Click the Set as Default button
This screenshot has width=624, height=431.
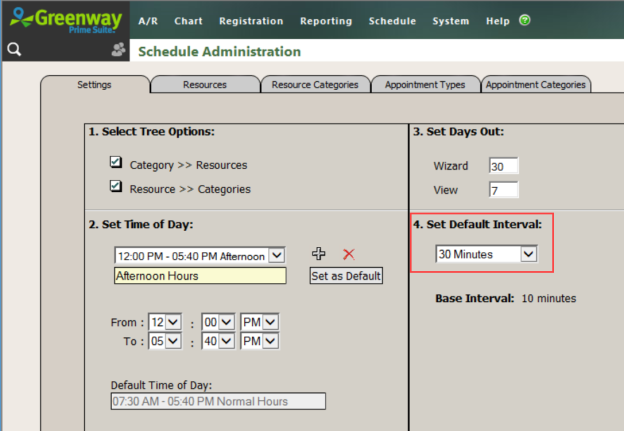tap(346, 276)
